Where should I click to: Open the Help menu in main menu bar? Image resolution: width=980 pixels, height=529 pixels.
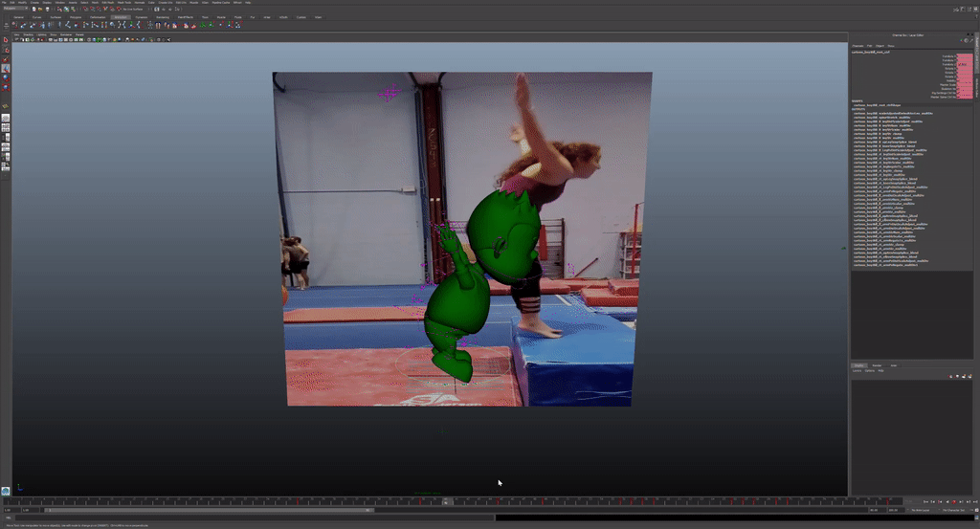248,3
